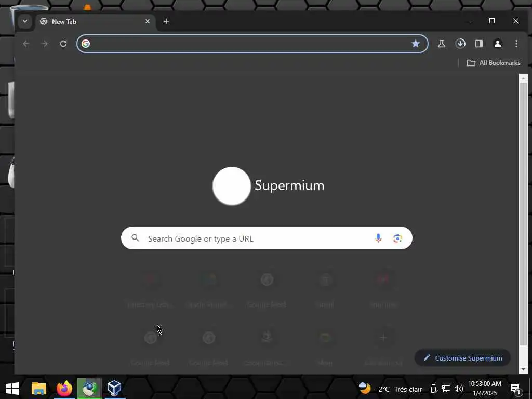Screen dimensions: 532x399
Task: Open the profile avatar menu
Action: click(x=497, y=44)
